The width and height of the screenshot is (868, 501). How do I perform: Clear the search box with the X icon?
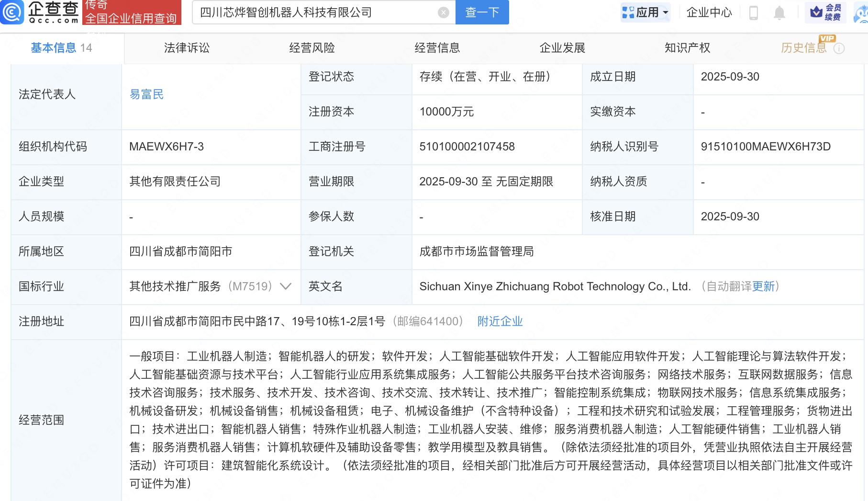point(443,12)
